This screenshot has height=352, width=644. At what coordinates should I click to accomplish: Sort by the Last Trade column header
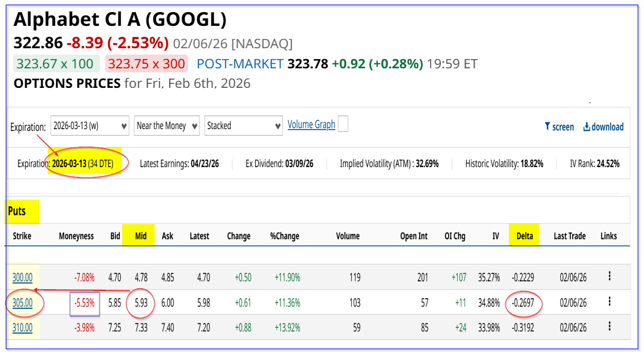pos(569,236)
